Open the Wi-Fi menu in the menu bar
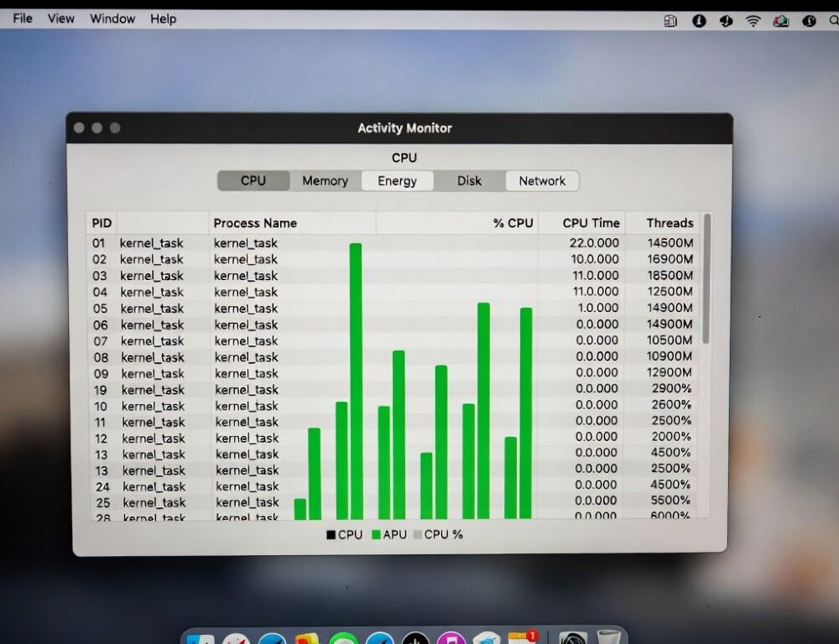The width and height of the screenshot is (839, 644). [x=753, y=18]
